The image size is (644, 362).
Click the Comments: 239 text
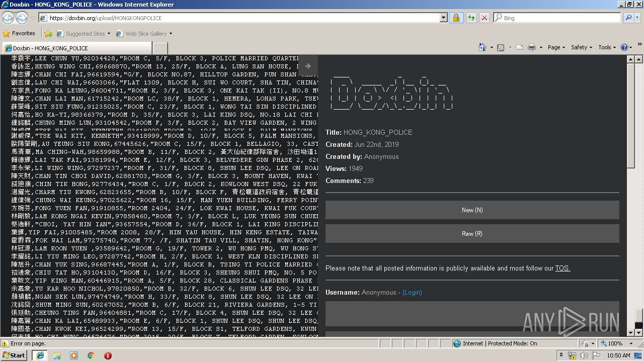tap(350, 180)
